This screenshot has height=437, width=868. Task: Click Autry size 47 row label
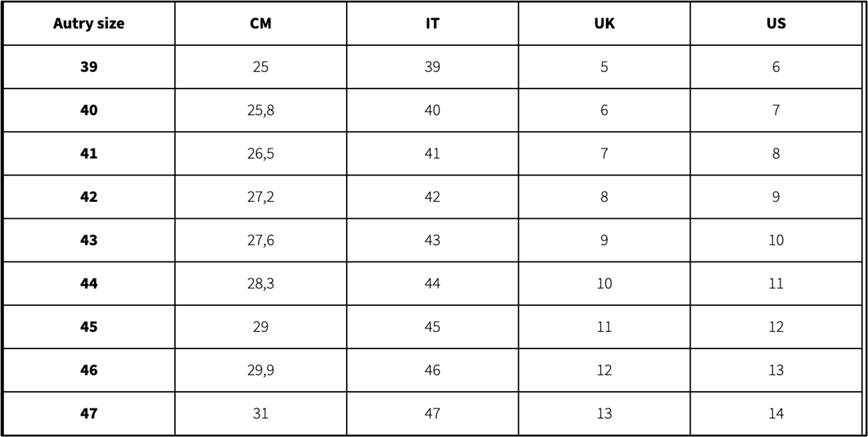pyautogui.click(x=89, y=414)
